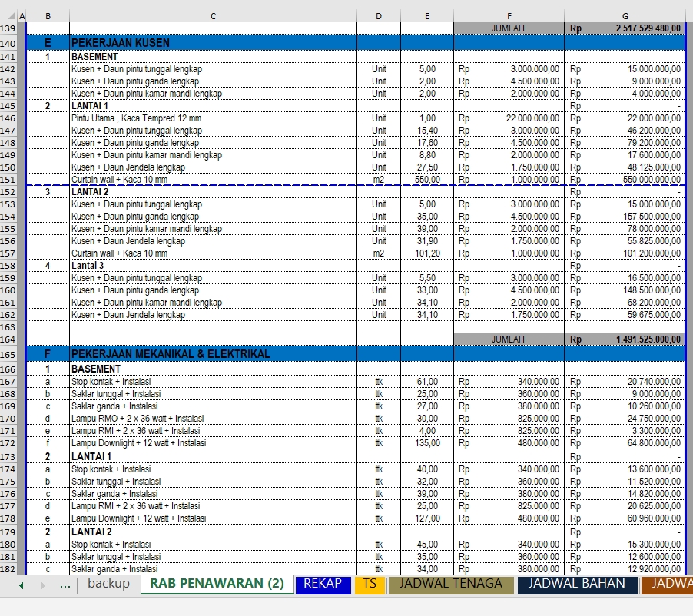Click the sheet tab left scroll arrow
This screenshot has height=616, width=693.
click(x=20, y=585)
